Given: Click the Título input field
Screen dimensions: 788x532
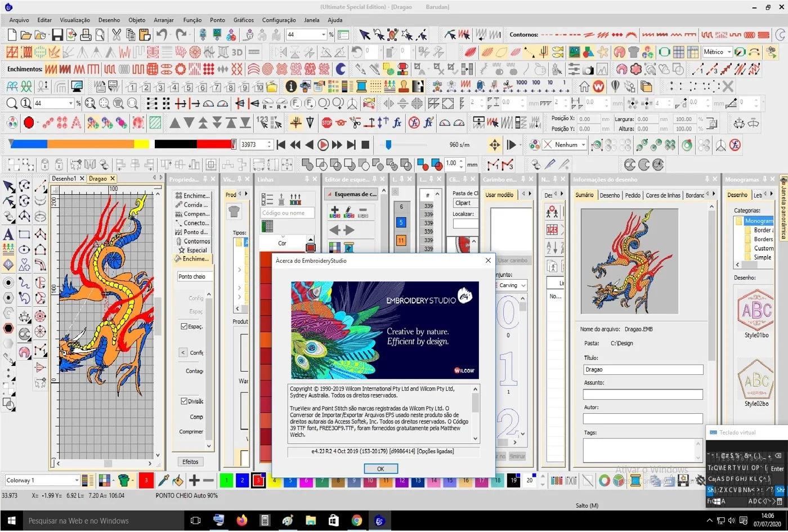Looking at the screenshot, I should tap(643, 370).
